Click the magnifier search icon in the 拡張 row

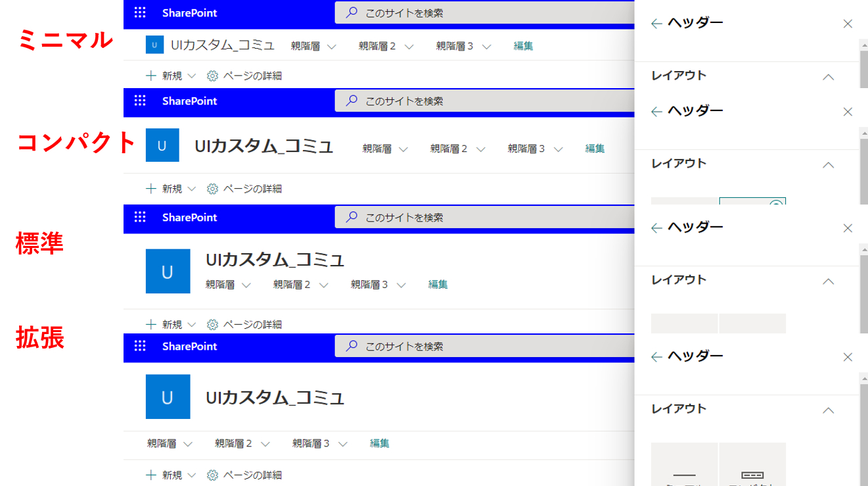pyautogui.click(x=352, y=346)
